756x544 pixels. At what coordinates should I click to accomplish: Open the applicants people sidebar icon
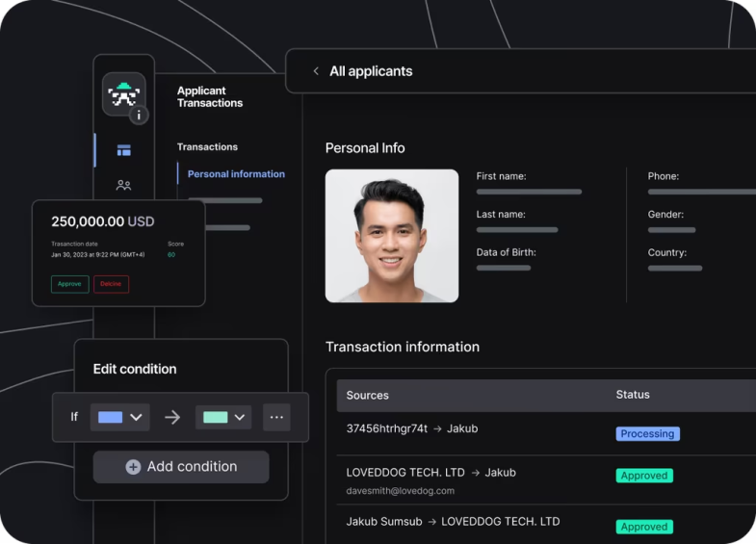pyautogui.click(x=123, y=185)
